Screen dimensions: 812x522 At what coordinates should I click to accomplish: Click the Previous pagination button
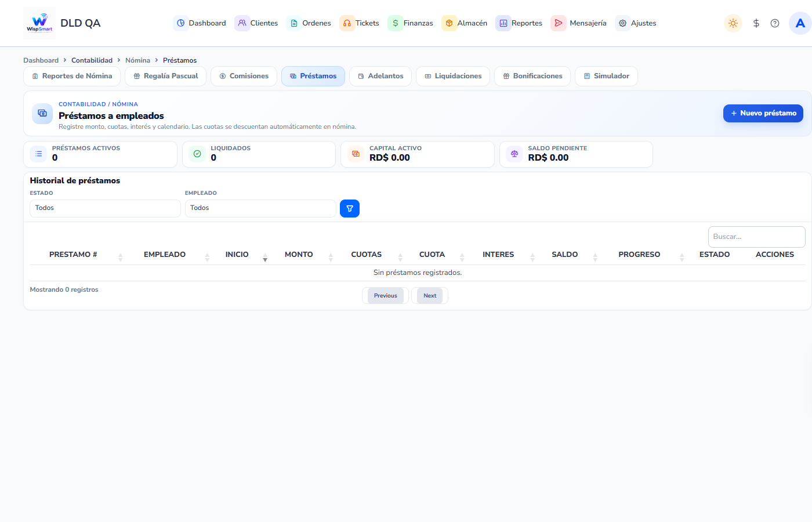coord(386,296)
